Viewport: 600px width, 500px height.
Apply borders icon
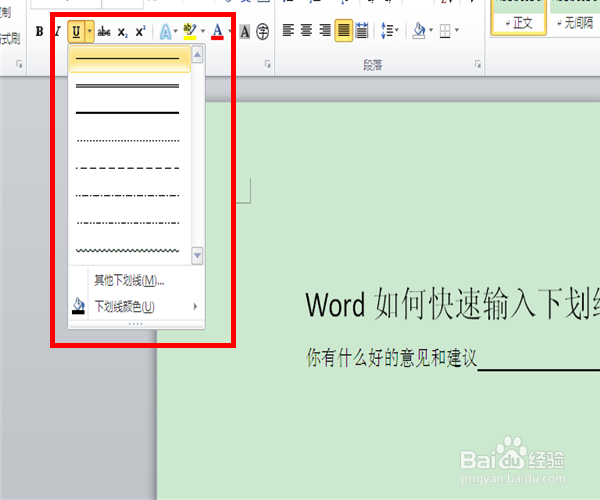[445, 31]
